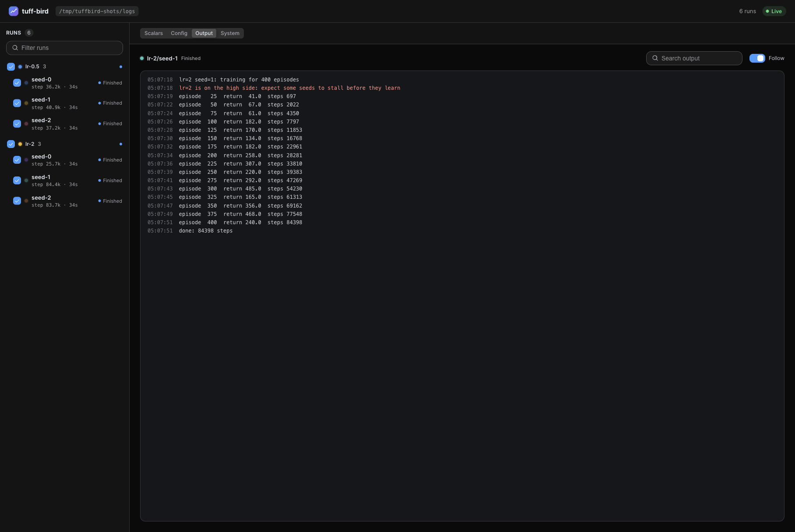Focus the Search output field
Viewport: 795px width, 532px height.
[x=694, y=58]
